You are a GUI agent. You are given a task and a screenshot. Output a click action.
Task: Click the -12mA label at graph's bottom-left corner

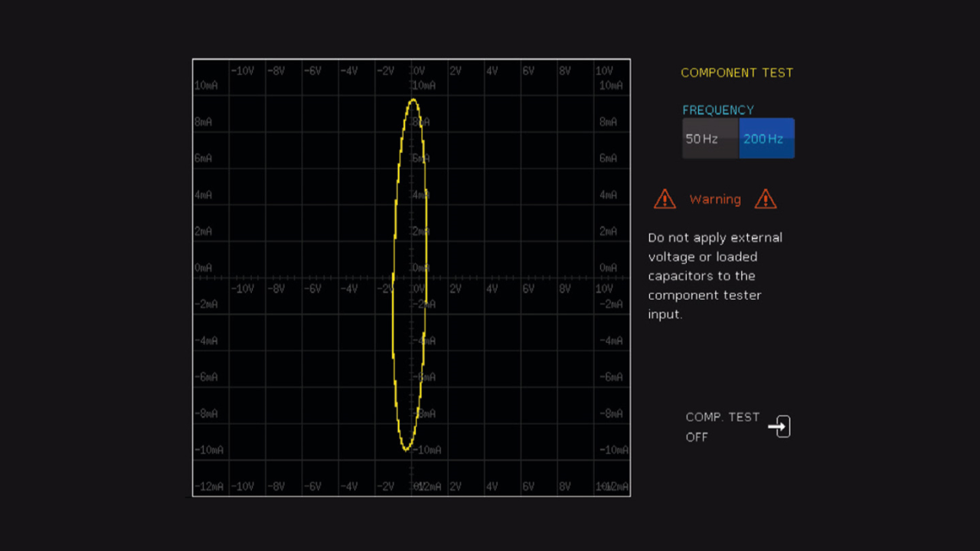pyautogui.click(x=208, y=487)
